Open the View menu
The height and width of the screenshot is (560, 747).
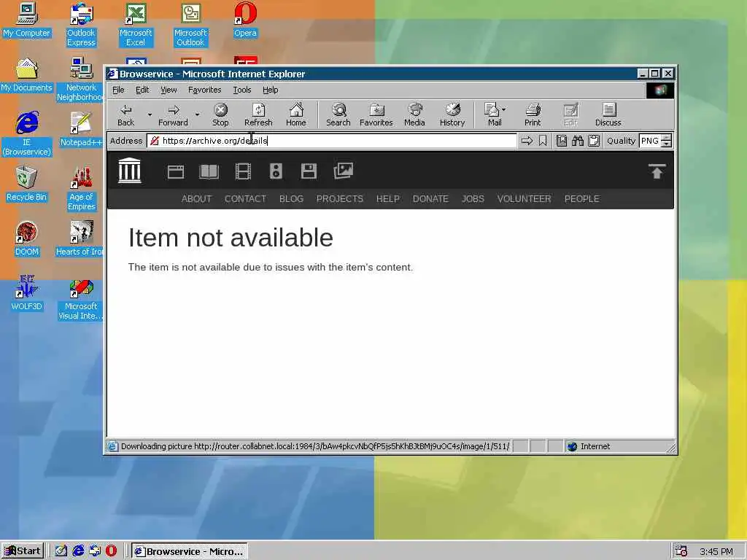(169, 90)
